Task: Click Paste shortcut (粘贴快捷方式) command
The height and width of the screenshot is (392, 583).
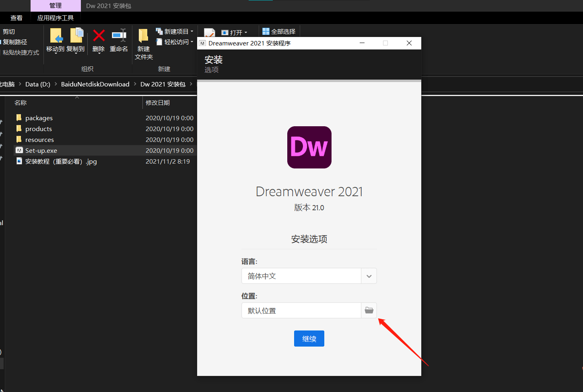Action: click(x=20, y=52)
